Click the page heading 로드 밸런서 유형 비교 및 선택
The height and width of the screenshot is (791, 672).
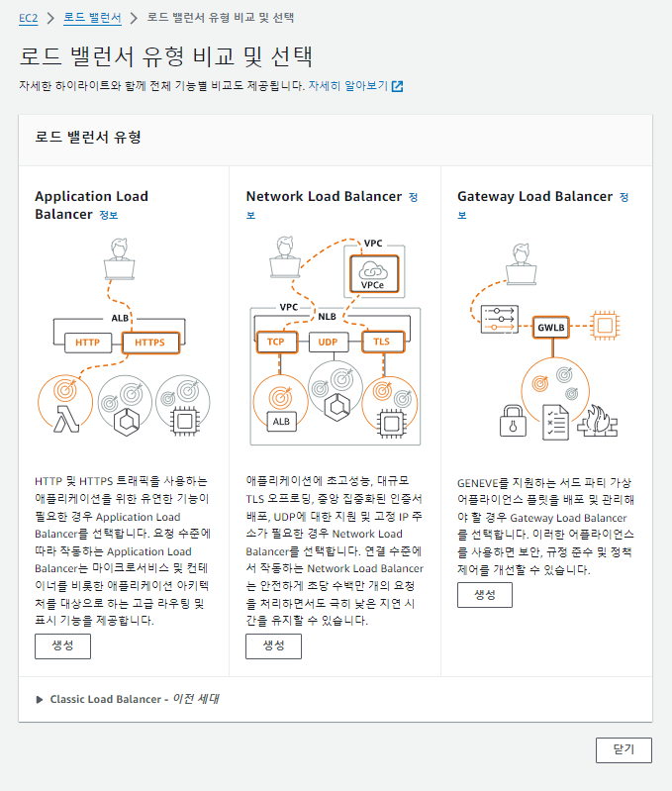(166, 56)
